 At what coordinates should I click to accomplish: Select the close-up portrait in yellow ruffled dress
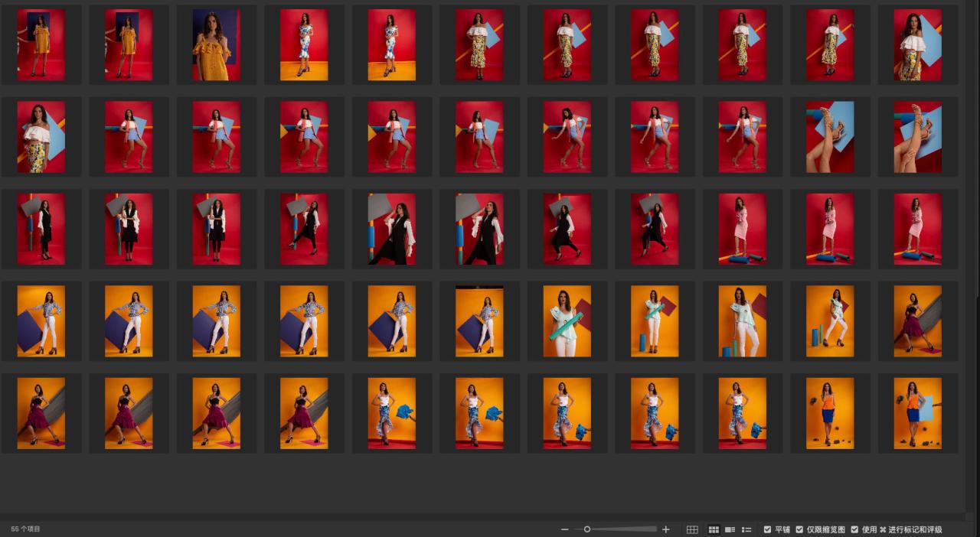coord(217,45)
